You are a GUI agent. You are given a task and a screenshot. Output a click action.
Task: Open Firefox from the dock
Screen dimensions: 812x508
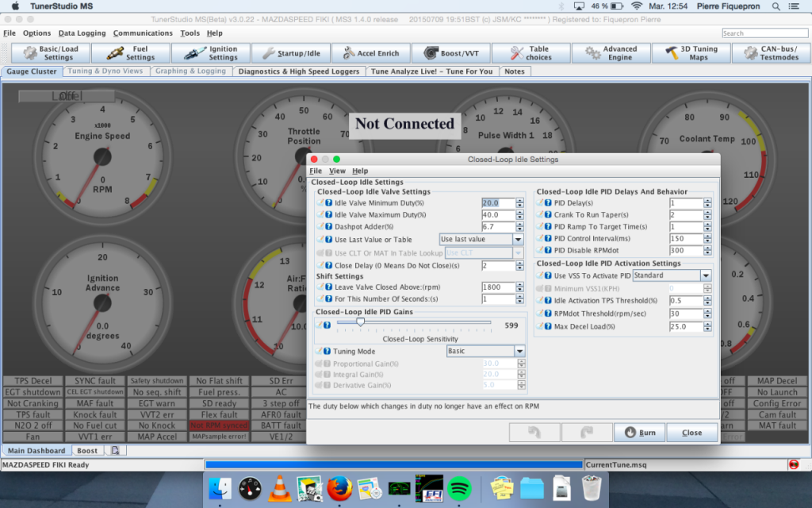pos(339,488)
